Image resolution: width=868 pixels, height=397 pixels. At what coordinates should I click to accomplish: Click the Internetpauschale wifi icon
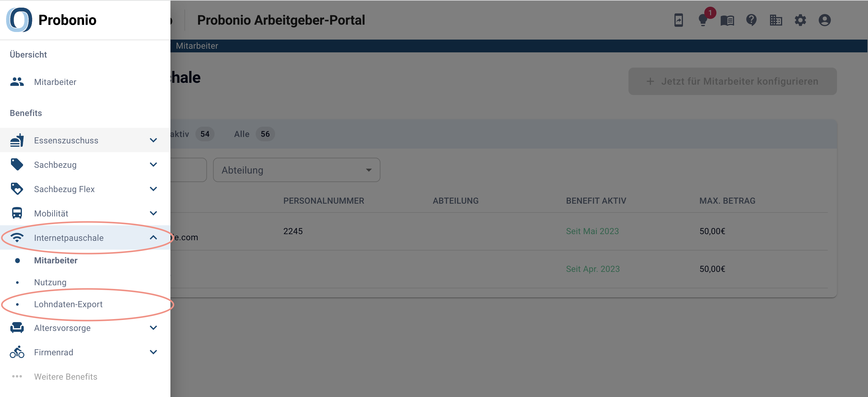pos(17,237)
